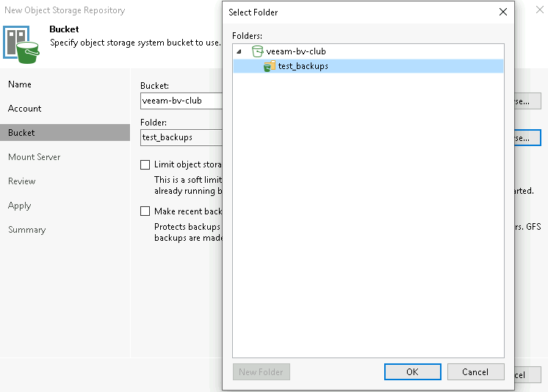Cancel the Select Folder dialog

pos(475,371)
